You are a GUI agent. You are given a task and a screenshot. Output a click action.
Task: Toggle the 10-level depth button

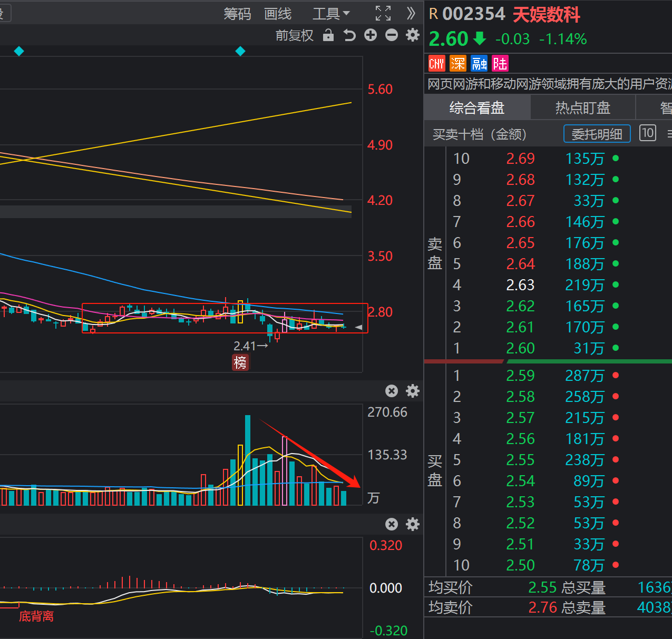point(648,133)
